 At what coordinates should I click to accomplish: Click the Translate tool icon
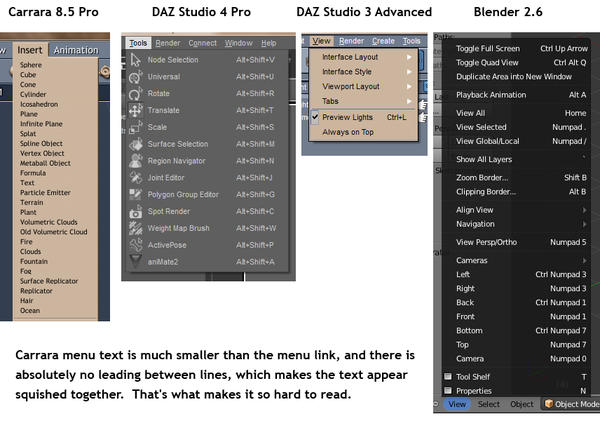(135, 111)
